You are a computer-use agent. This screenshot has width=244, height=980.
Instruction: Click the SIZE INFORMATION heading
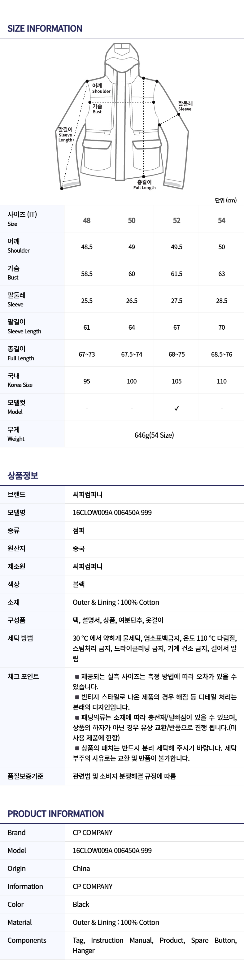[x=45, y=28]
